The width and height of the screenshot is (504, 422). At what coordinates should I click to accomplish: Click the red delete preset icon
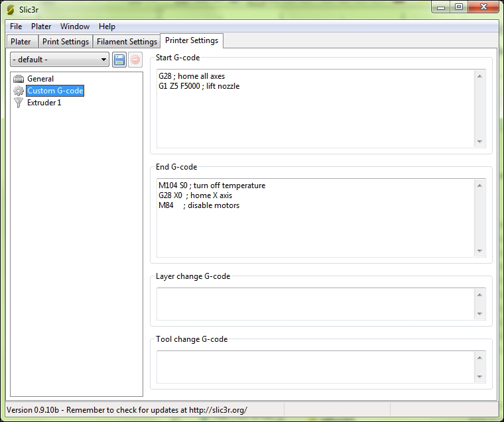click(x=135, y=60)
